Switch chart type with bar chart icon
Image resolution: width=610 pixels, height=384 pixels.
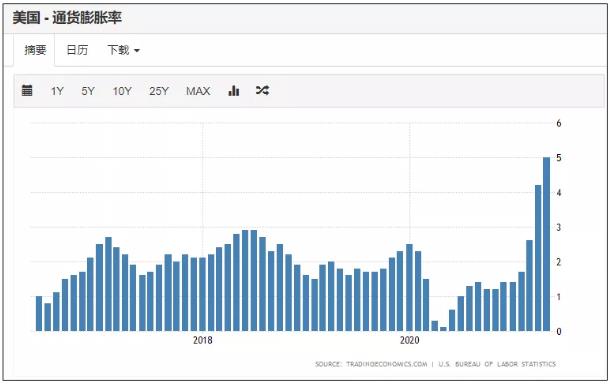(234, 91)
